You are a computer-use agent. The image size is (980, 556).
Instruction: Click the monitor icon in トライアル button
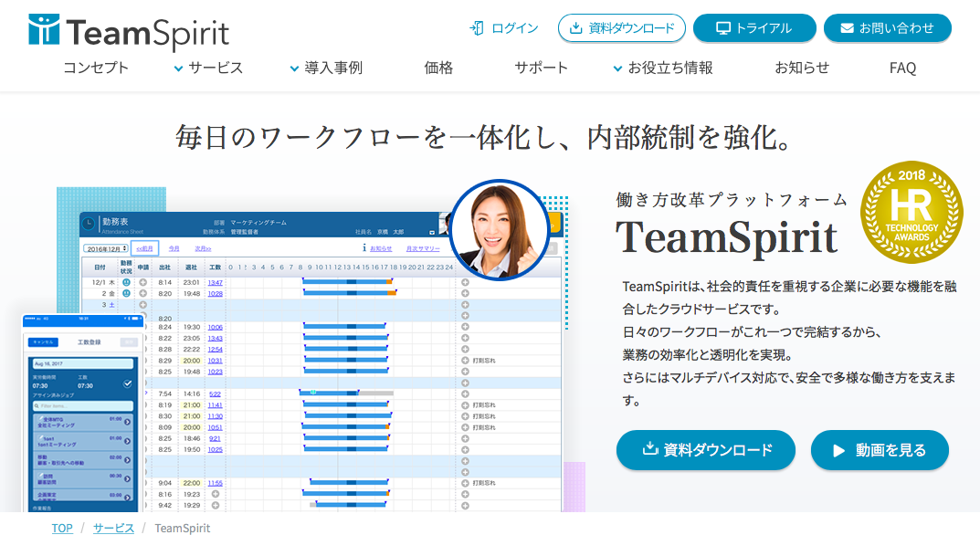click(x=723, y=28)
